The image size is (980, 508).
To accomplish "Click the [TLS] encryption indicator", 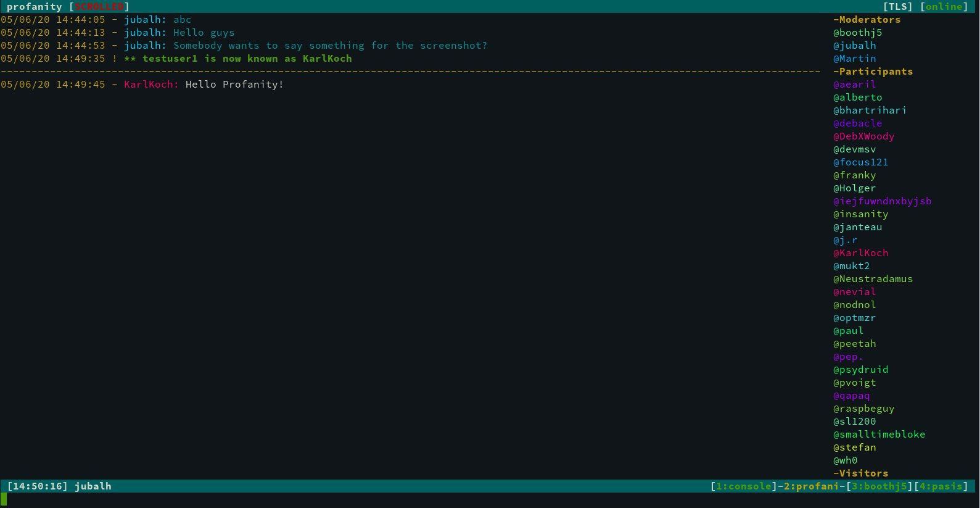I will point(899,7).
